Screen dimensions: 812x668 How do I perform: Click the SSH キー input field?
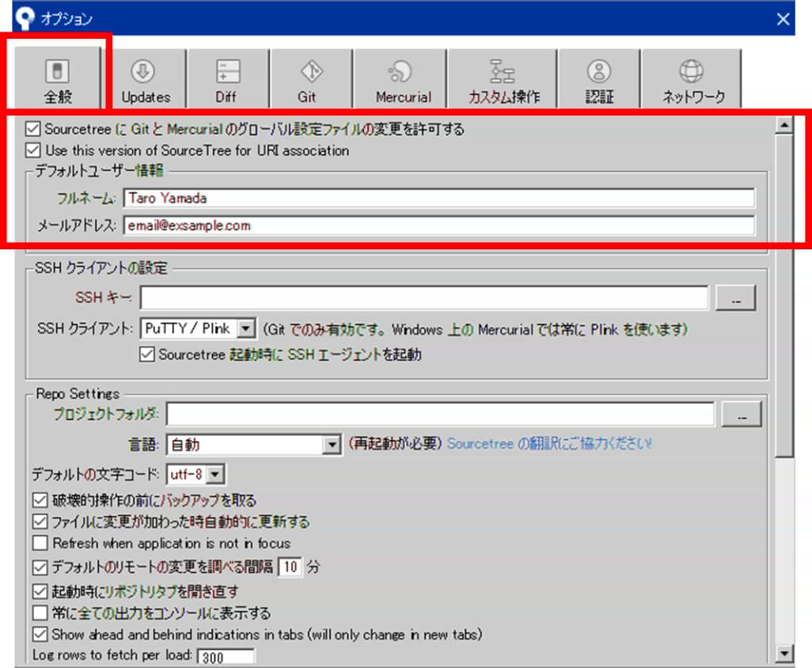click(424, 298)
